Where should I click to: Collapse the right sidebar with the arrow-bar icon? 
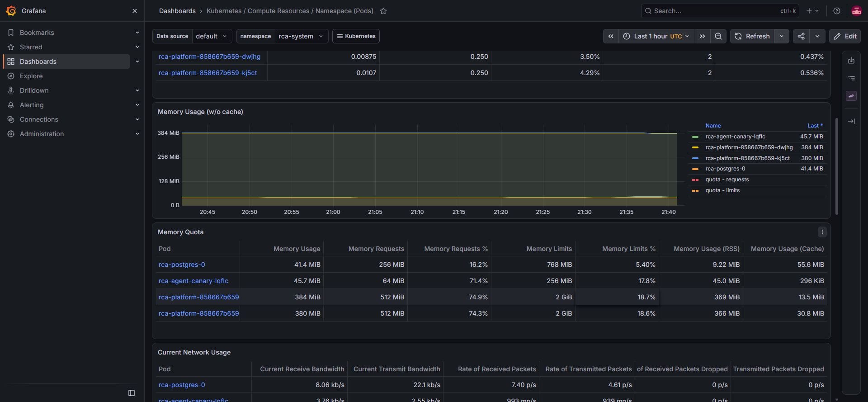(851, 121)
